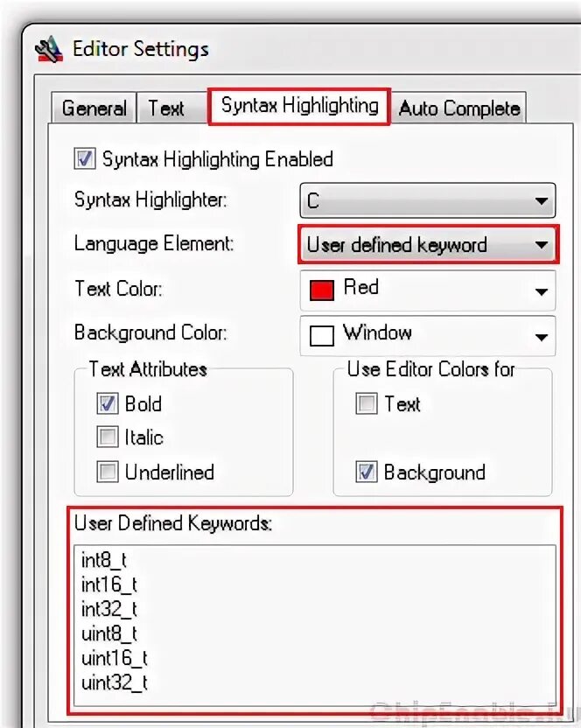Click the Syntax Highlighter label

pos(151,200)
